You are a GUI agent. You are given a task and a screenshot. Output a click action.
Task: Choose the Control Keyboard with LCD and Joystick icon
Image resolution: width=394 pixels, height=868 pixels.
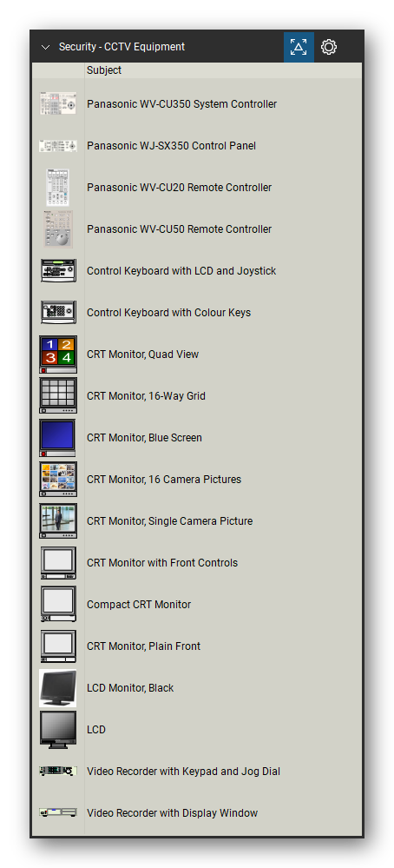coord(58,271)
